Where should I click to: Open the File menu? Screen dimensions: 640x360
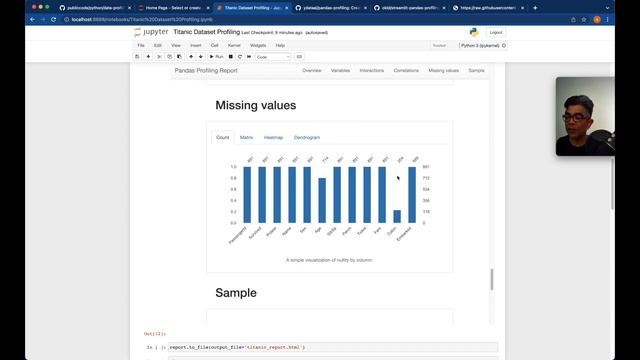(141, 45)
